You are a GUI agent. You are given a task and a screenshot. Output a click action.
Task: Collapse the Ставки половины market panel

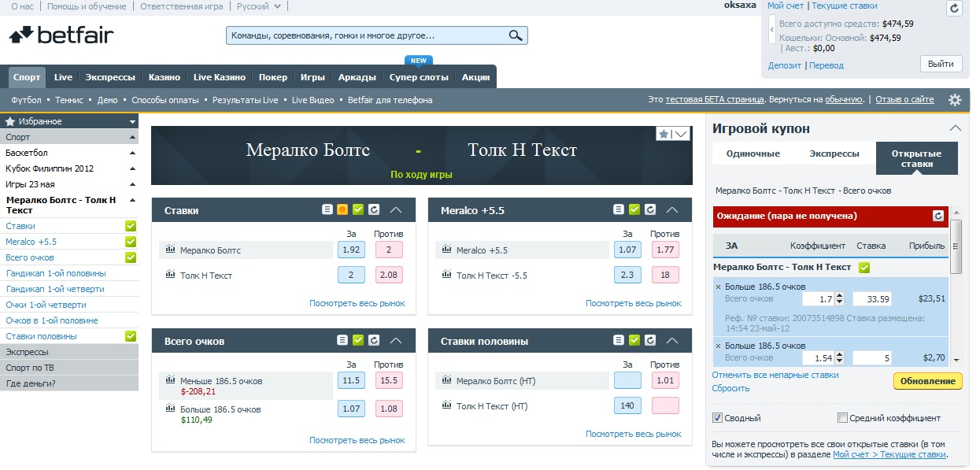(x=672, y=341)
